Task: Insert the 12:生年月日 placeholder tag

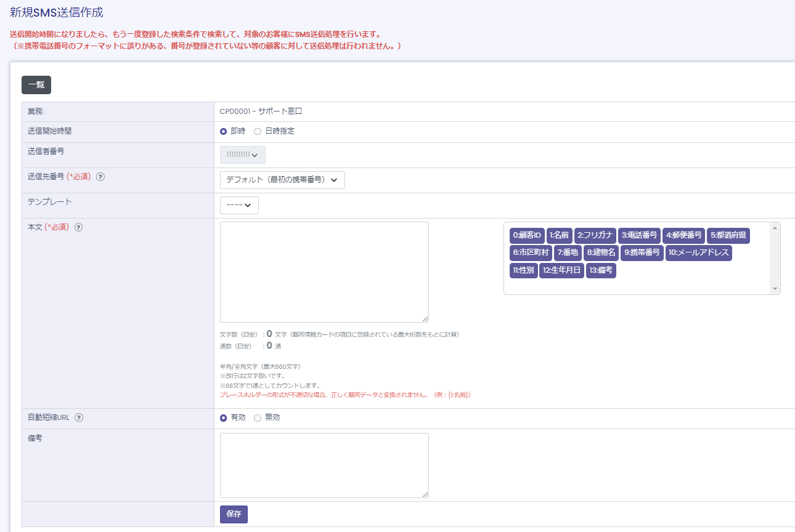Action: tap(561, 270)
